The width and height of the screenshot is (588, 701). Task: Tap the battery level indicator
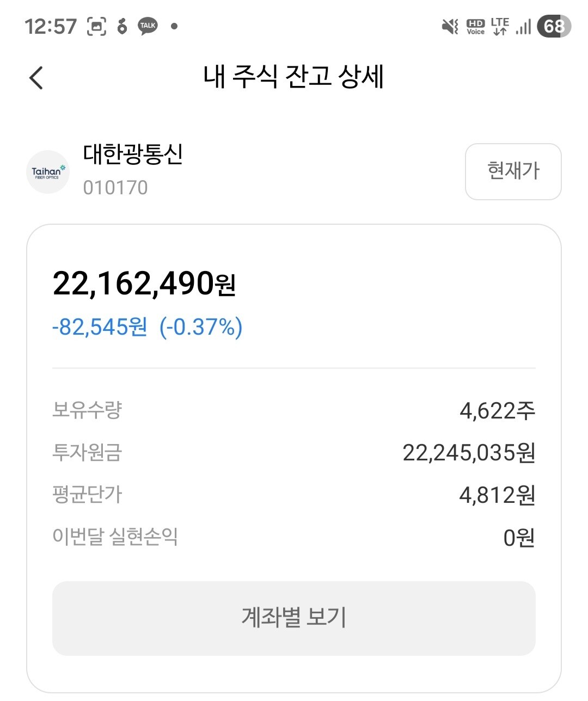click(x=554, y=26)
